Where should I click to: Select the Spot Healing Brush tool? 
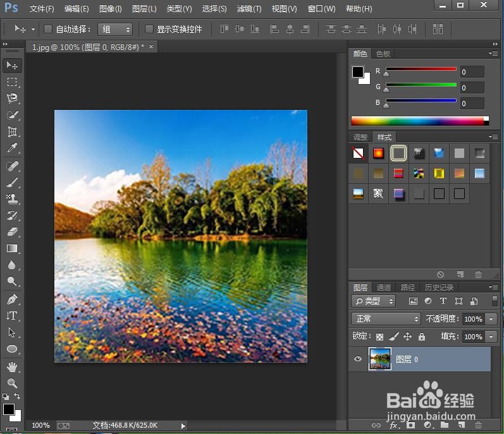(x=12, y=166)
